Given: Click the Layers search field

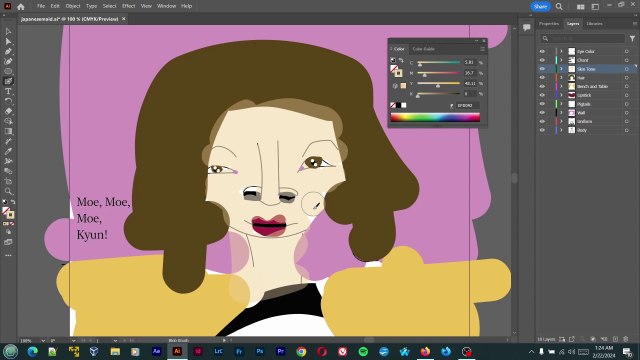Looking at the screenshot, I should click(582, 38).
